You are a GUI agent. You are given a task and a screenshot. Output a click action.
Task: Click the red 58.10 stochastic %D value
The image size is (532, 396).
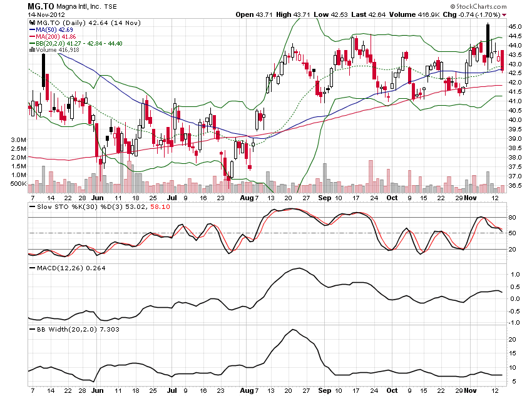[160, 207]
